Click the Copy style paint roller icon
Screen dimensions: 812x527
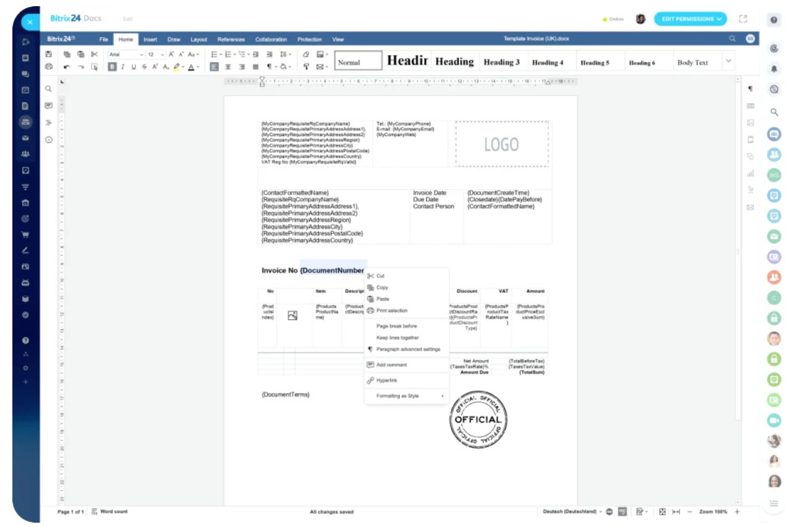306,66
